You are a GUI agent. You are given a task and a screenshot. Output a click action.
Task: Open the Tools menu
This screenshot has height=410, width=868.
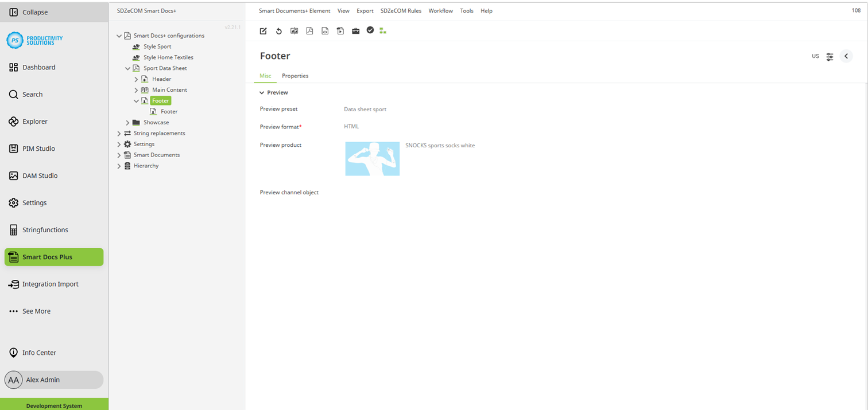467,11
